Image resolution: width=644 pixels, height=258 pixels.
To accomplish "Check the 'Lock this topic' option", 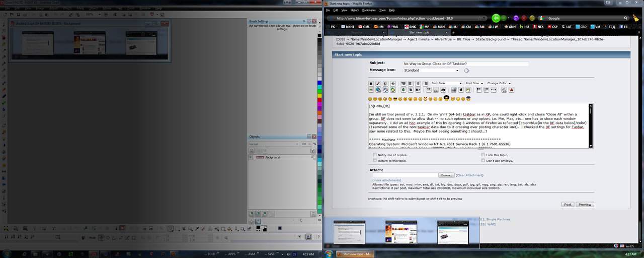I will click(483, 155).
